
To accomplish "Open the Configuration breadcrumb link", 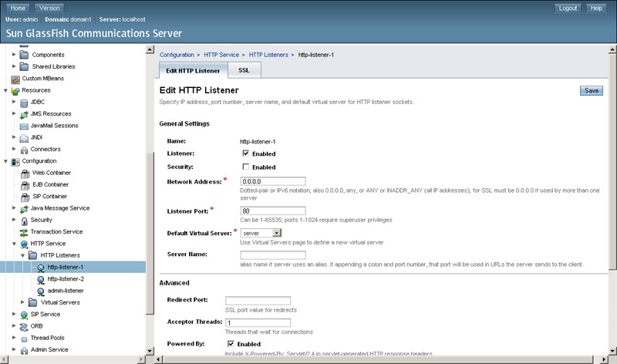I will tap(177, 55).
